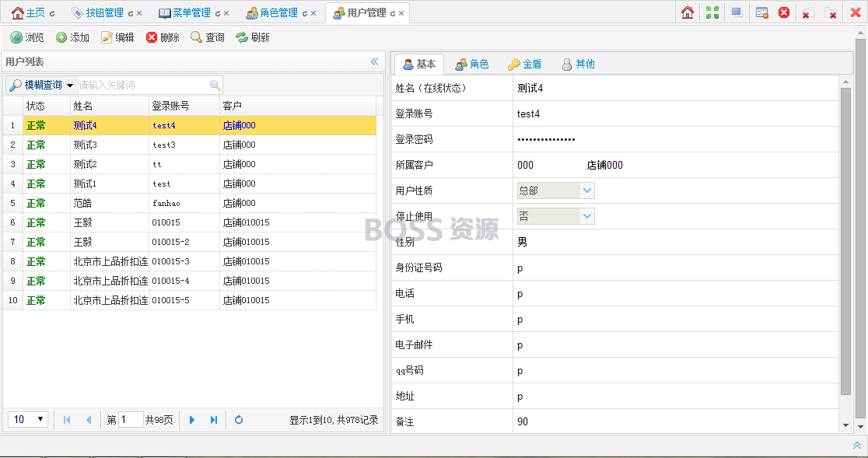Click the 备注 value 90
This screenshot has height=458, width=868.
(x=523, y=421)
